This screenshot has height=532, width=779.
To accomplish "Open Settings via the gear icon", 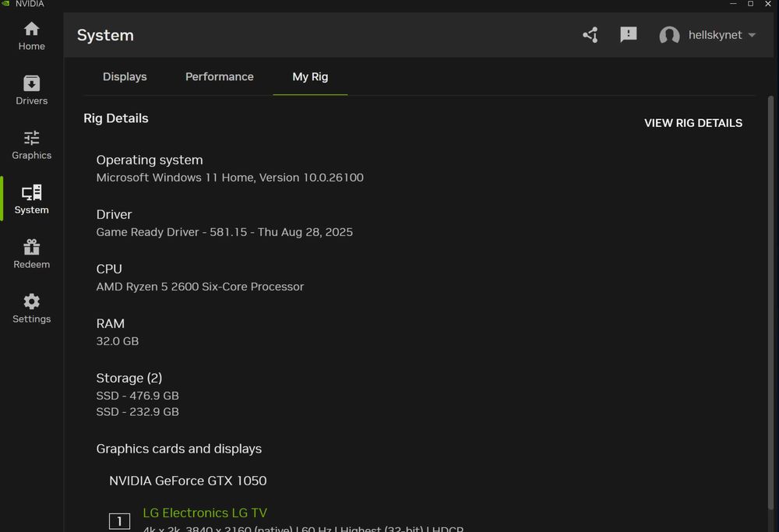I will click(x=31, y=309).
